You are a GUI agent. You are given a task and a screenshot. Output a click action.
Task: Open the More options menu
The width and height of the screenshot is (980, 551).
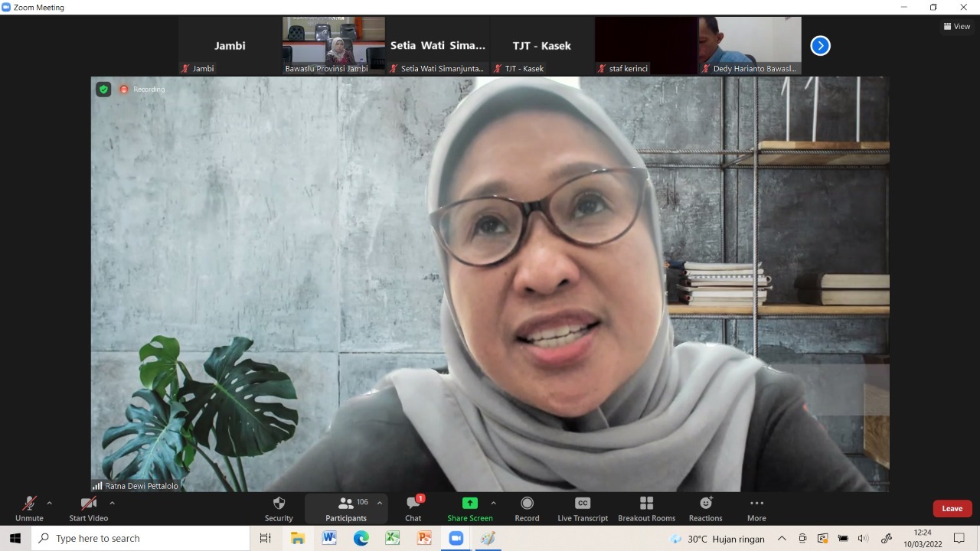(756, 508)
